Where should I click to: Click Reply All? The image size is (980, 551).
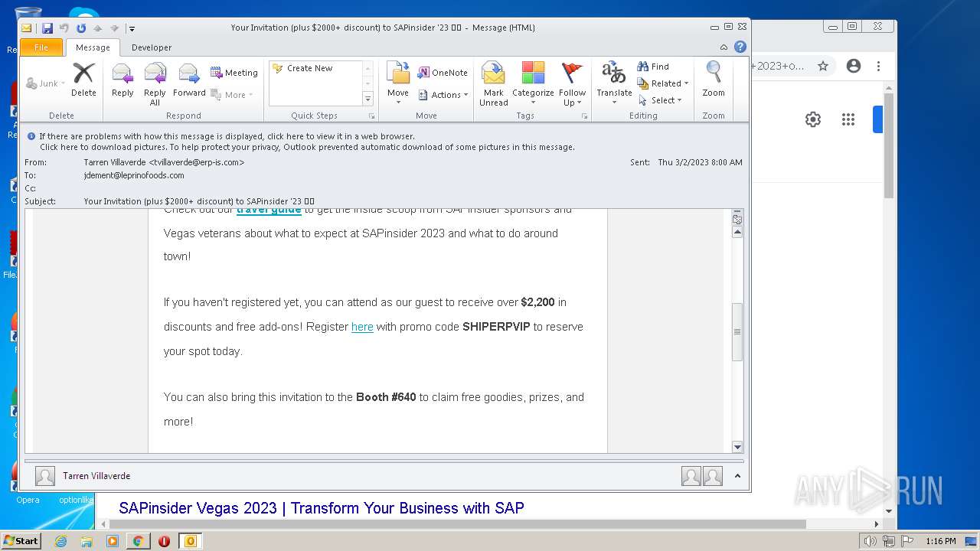[x=155, y=84]
